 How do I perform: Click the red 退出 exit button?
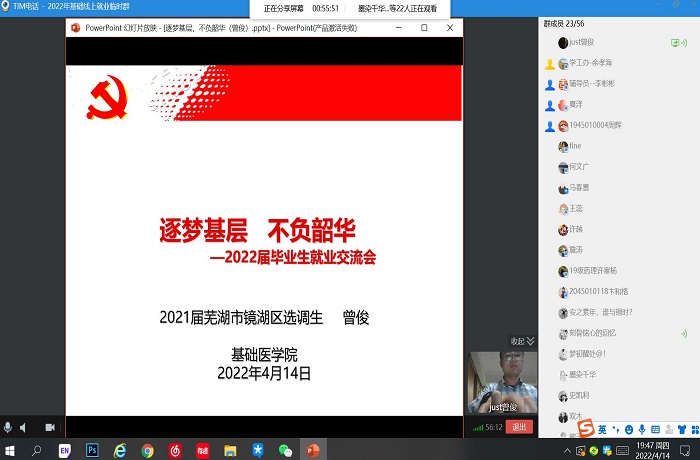pyautogui.click(x=518, y=427)
